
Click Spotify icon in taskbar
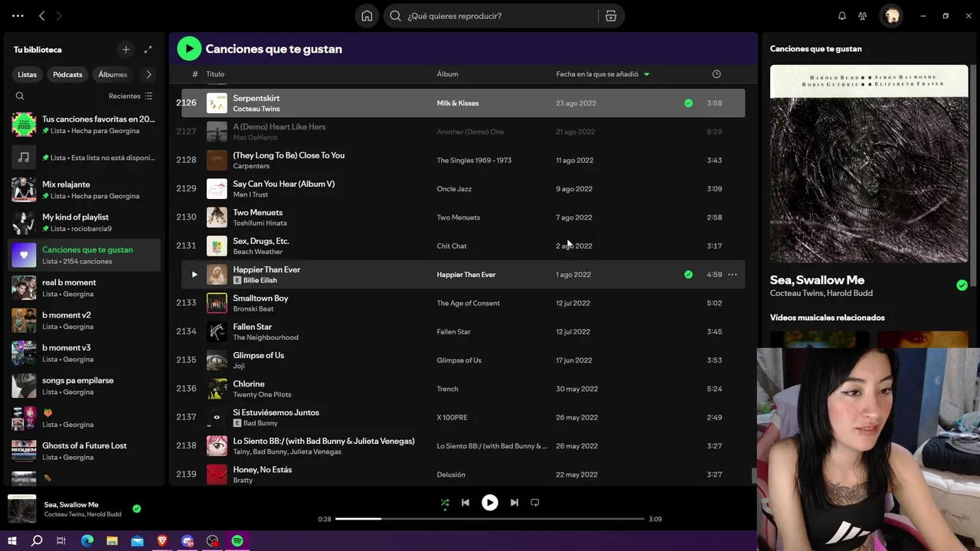(x=237, y=541)
